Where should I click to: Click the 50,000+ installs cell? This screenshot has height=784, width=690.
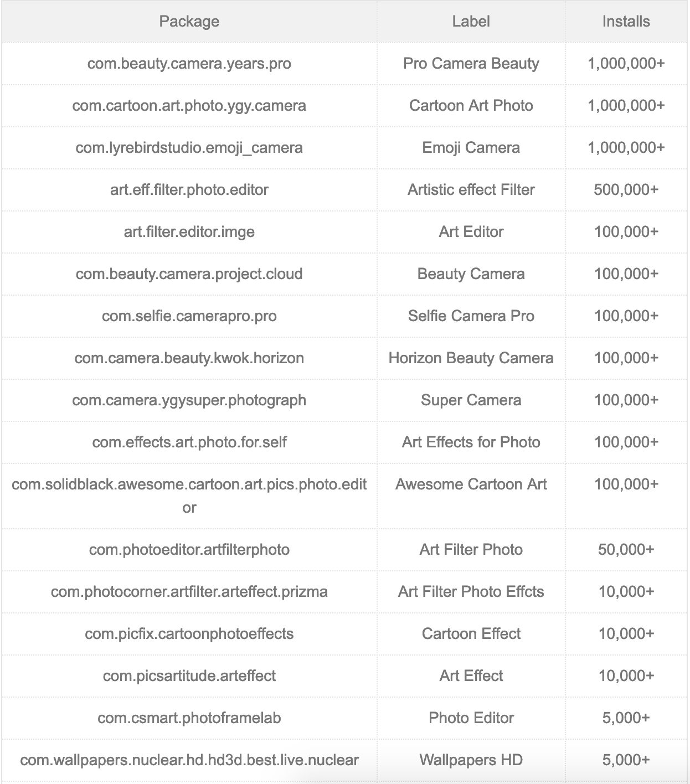[626, 550]
